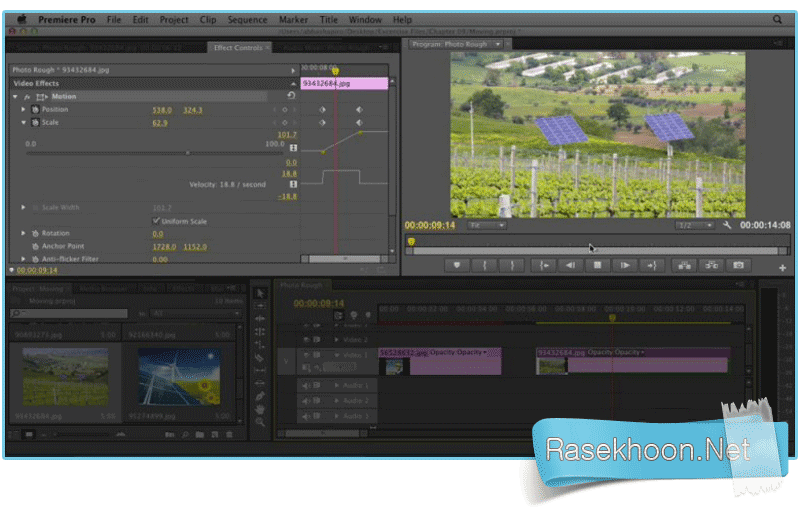Expand the Scale Width property
The image size is (800, 509).
tap(23, 207)
